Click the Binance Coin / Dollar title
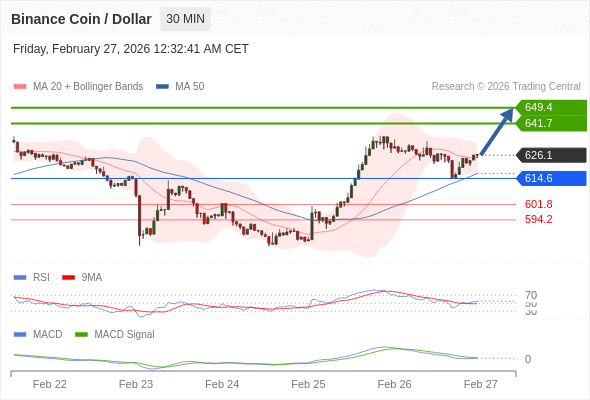 81,19
